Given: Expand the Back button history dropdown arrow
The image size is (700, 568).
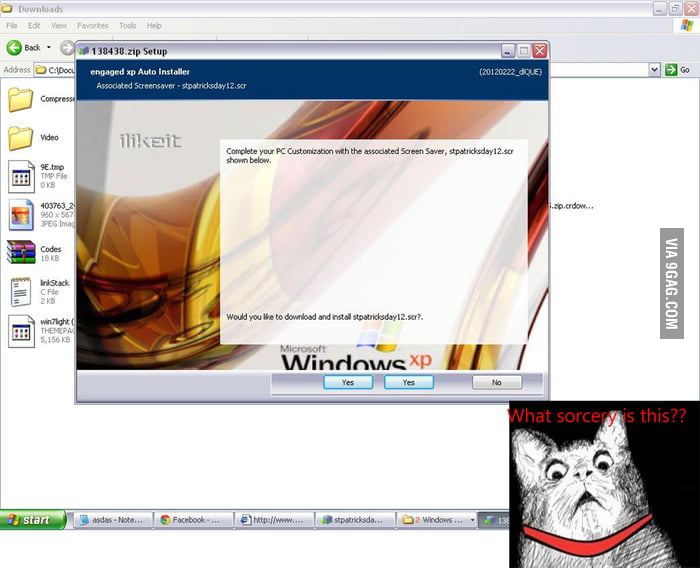Looking at the screenshot, I should point(51,48).
